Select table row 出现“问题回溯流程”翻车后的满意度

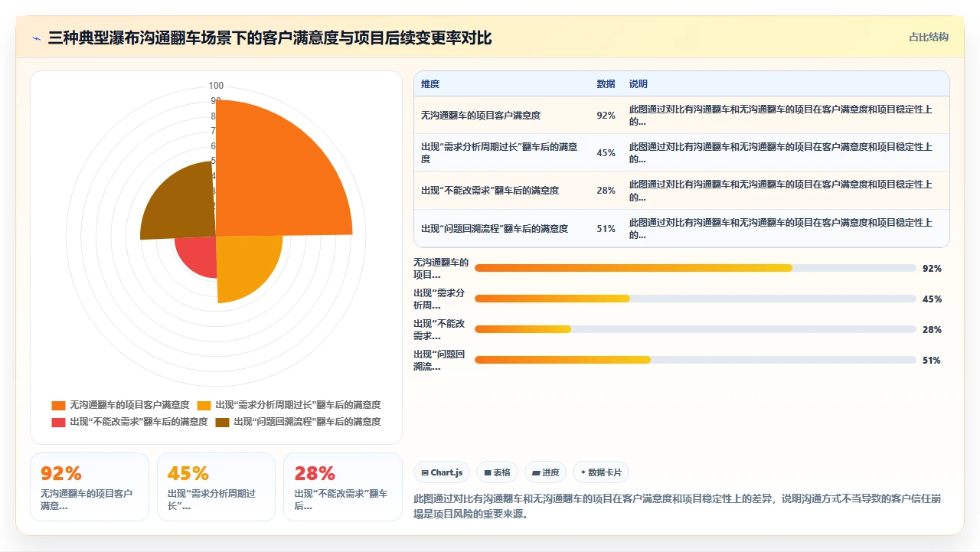[x=681, y=228]
